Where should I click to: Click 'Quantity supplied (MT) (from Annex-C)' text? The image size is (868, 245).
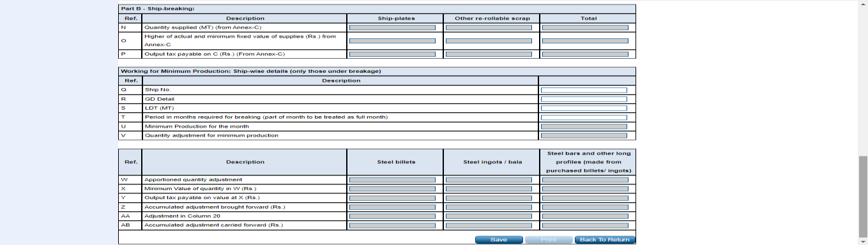click(x=203, y=27)
